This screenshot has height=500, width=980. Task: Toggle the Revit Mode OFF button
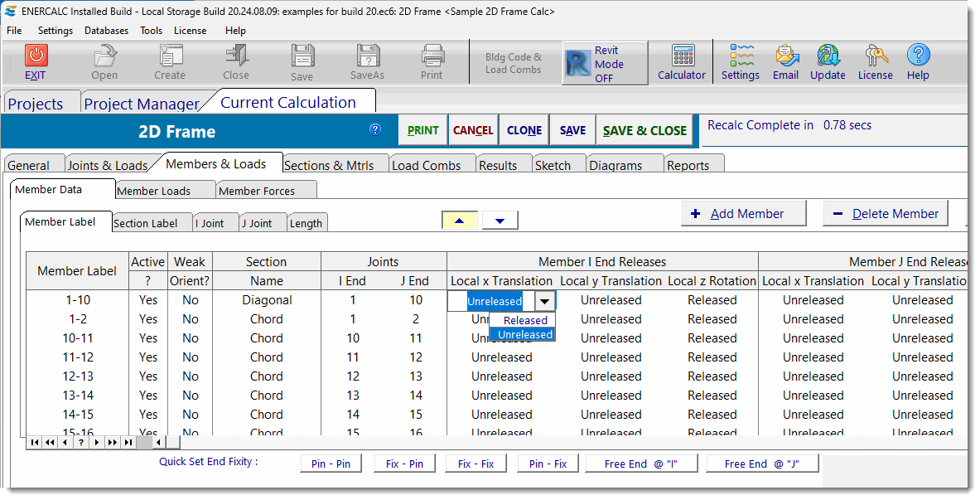pos(605,64)
